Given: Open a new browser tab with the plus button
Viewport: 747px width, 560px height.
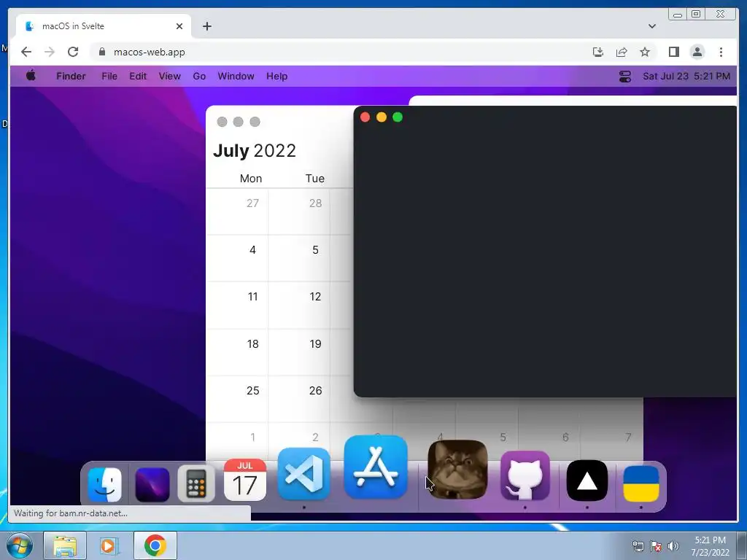Looking at the screenshot, I should (206, 26).
